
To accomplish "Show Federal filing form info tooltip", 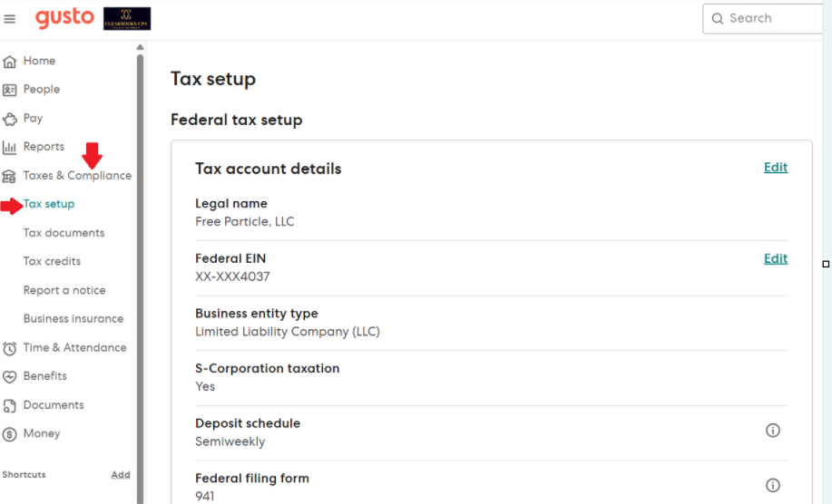I will [773, 485].
